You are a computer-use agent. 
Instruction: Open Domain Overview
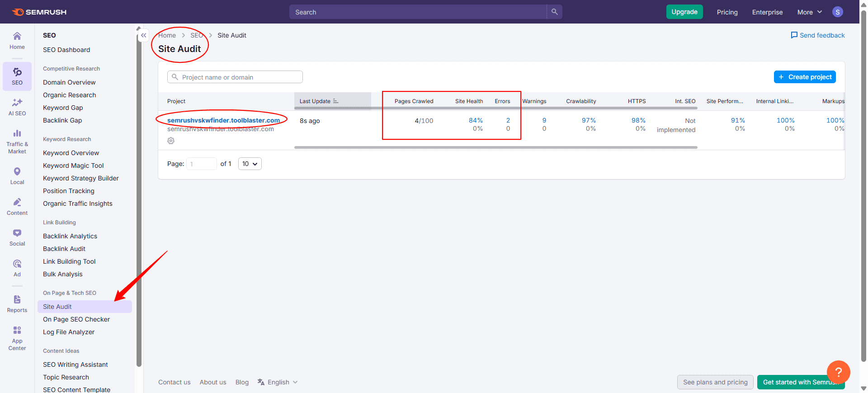coord(69,82)
